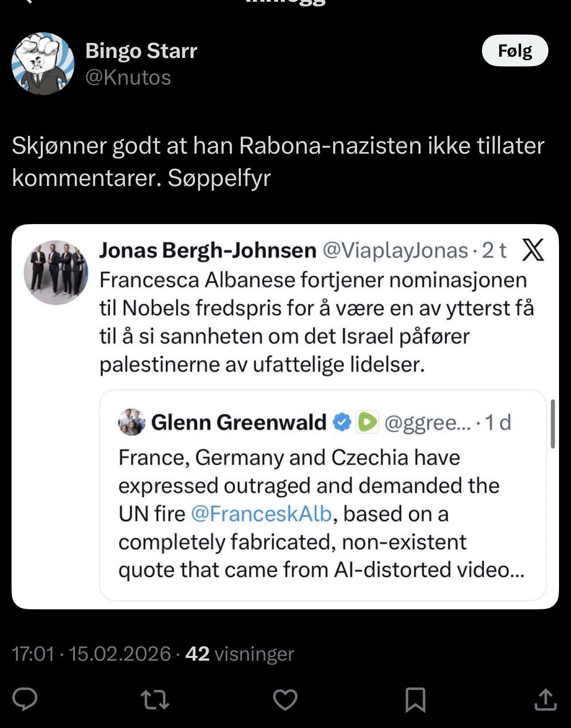Click Glenn Greenwald's small avatar
571x728 pixels.
point(132,422)
